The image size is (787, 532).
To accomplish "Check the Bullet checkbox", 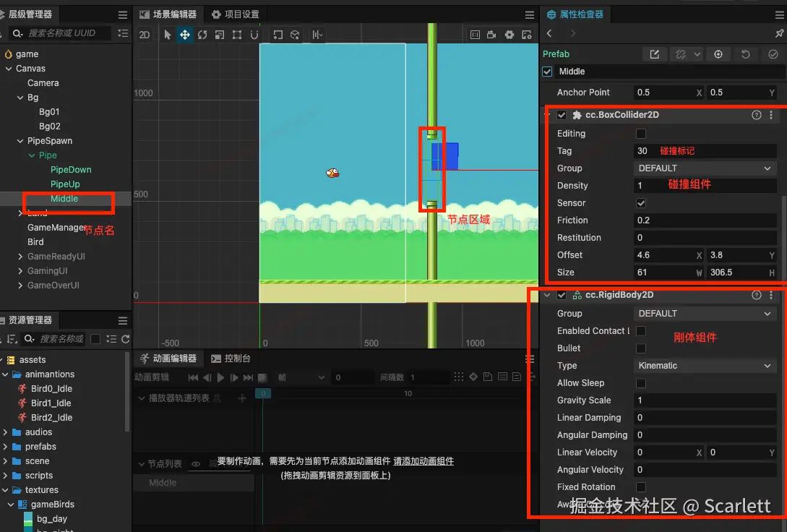I will (x=641, y=348).
